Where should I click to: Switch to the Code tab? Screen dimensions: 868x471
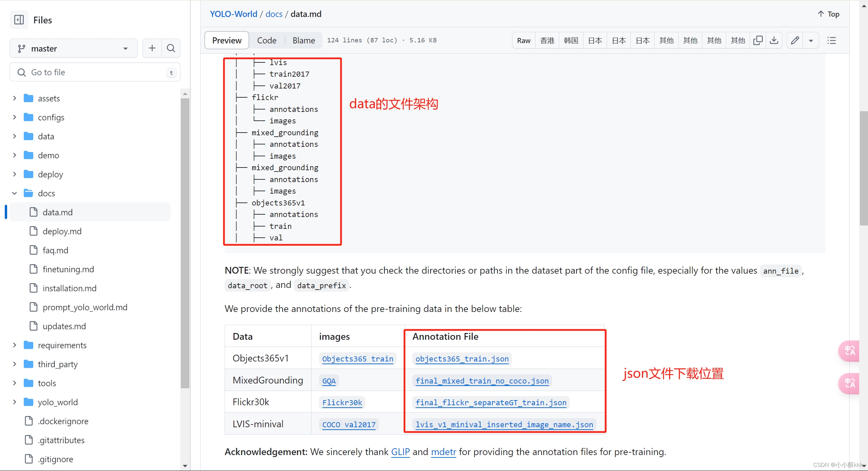[266, 40]
